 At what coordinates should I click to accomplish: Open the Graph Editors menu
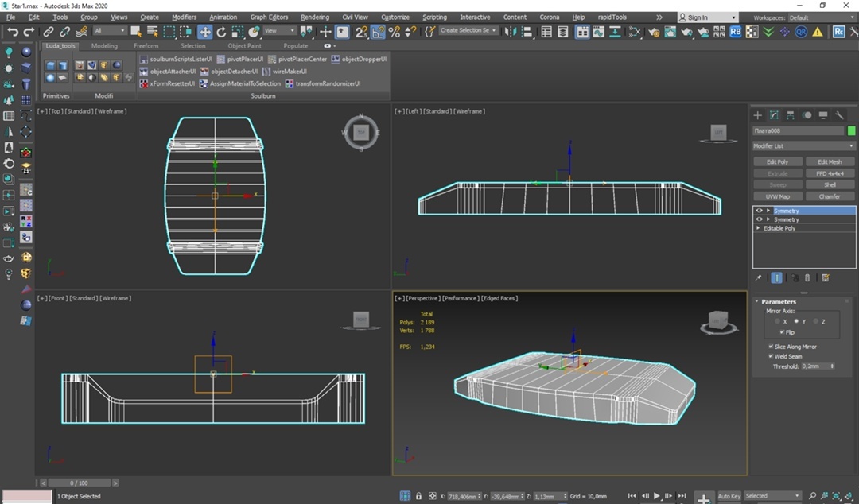pos(269,17)
